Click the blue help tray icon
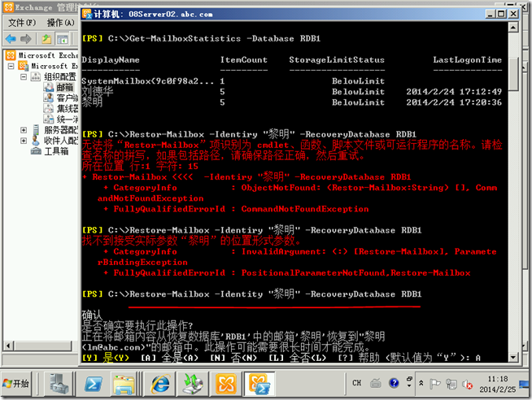The width and height of the screenshot is (532, 400). pyautogui.click(x=394, y=383)
